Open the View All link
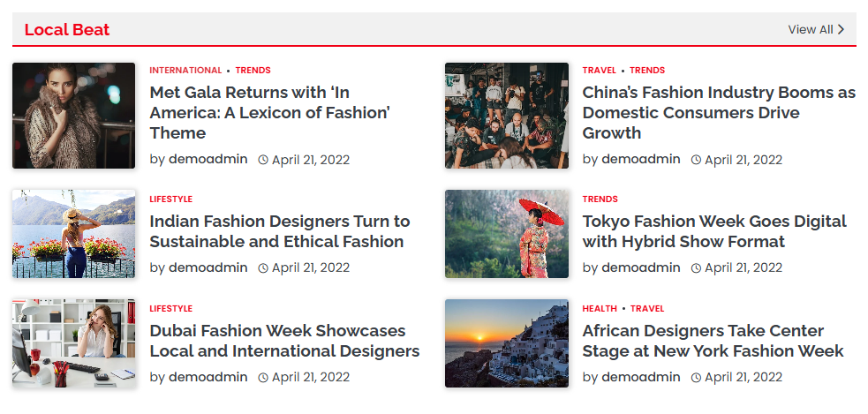Viewport: 868px width, 414px height. pyautogui.click(x=811, y=30)
